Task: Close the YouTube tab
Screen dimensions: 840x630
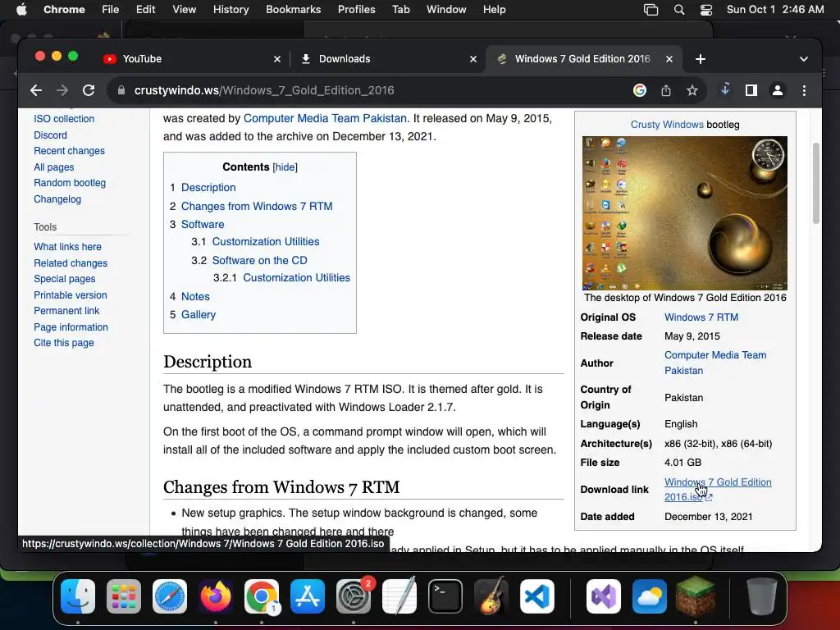Action: (x=277, y=59)
